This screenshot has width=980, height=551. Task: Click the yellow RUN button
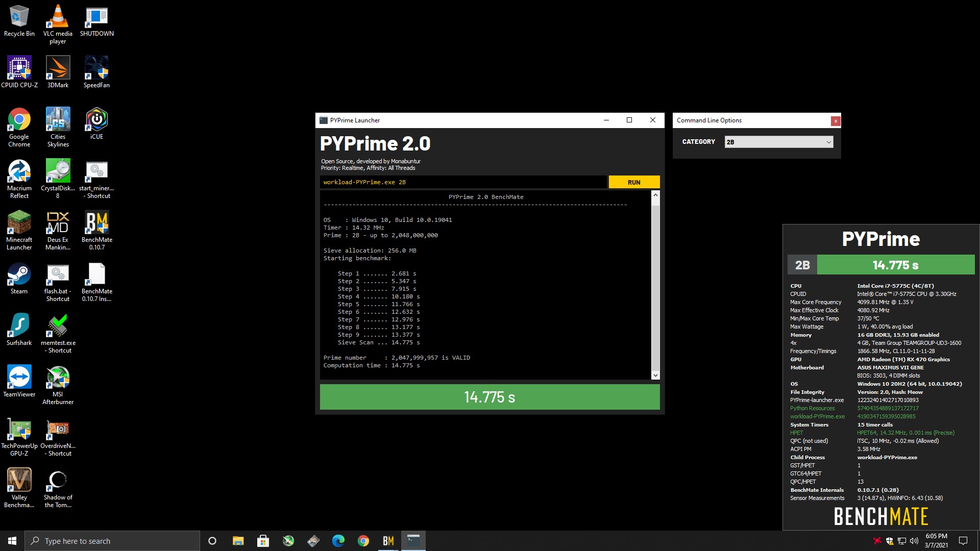(x=634, y=182)
